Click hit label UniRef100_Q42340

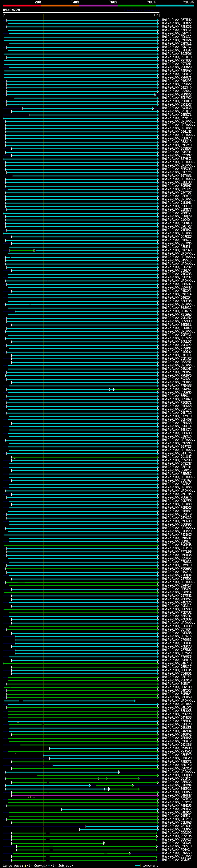pos(177,88)
